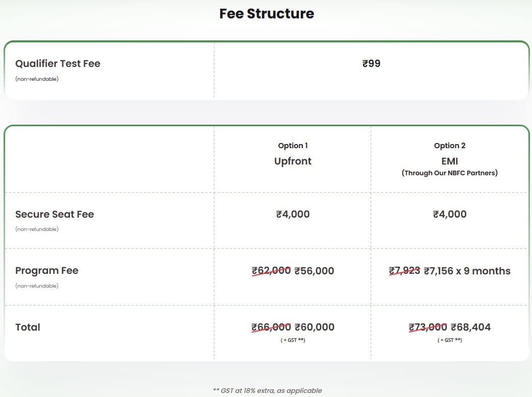Screen dimensions: 532x397
Task: Select the ₹60,000 upfront total
Action: point(314,328)
